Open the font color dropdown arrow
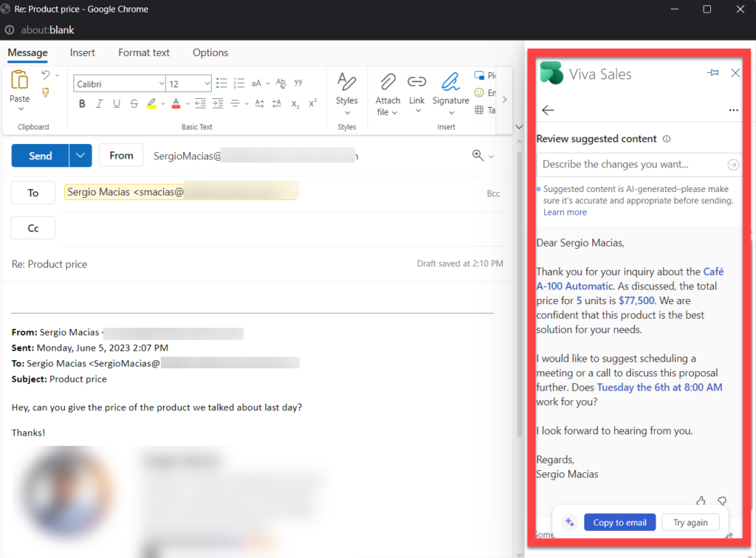756x558 pixels. (187, 103)
